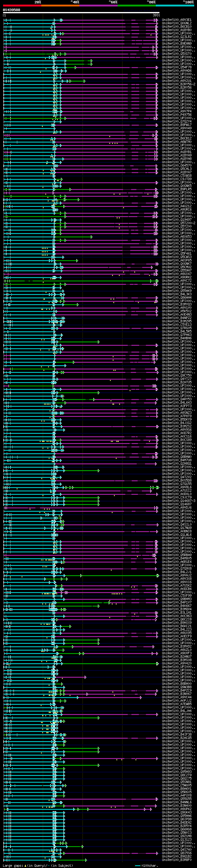Screen dimensions: 197x868
Task: Open the UniRef100_Q5CHL3 entry
Action: [x=176, y=169]
